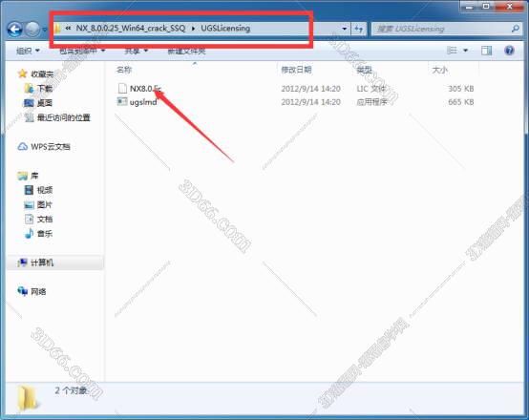The width and height of the screenshot is (529, 420).
Task: Click the 305 KB size value
Action: tap(460, 89)
